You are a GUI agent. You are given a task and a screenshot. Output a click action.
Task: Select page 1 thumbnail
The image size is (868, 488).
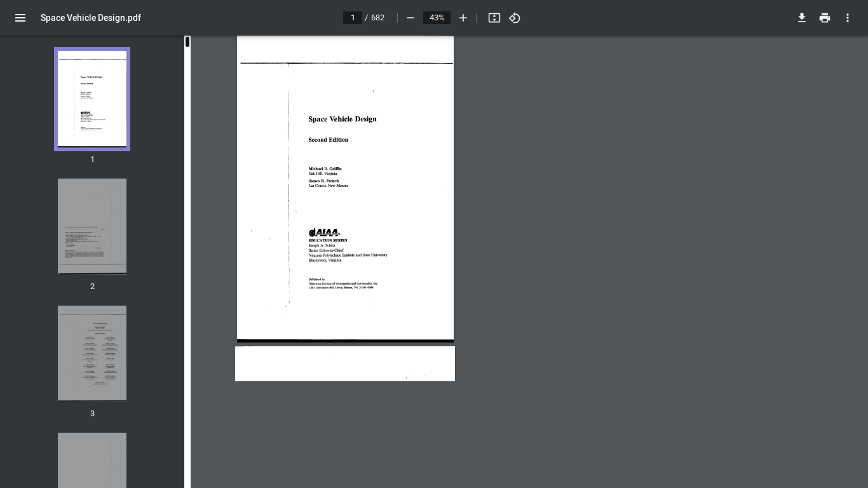click(92, 99)
